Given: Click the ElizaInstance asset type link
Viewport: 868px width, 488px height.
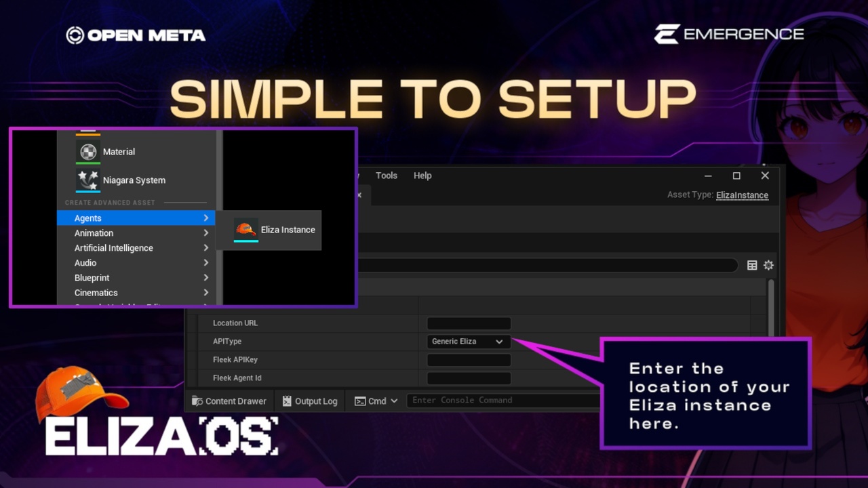Looking at the screenshot, I should pyautogui.click(x=742, y=195).
